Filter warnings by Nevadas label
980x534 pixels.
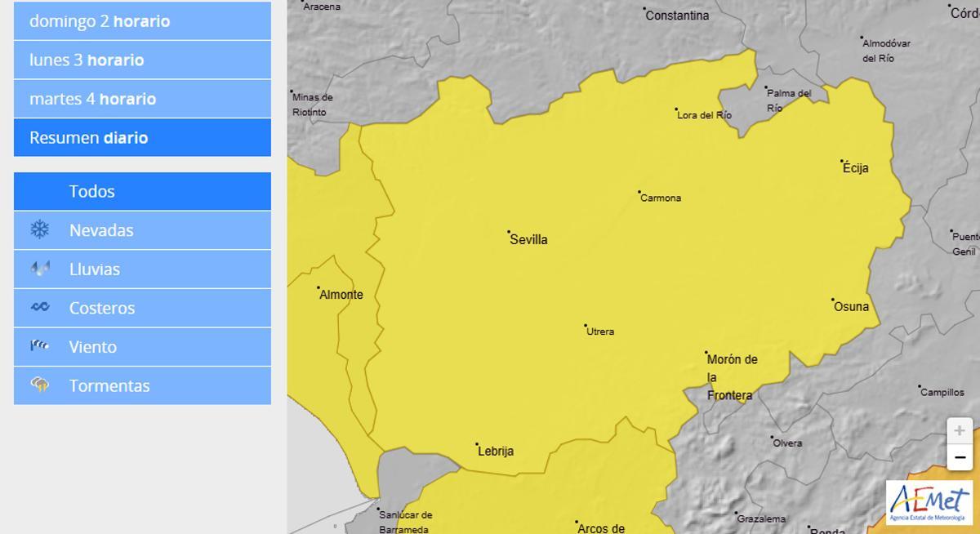tap(101, 230)
